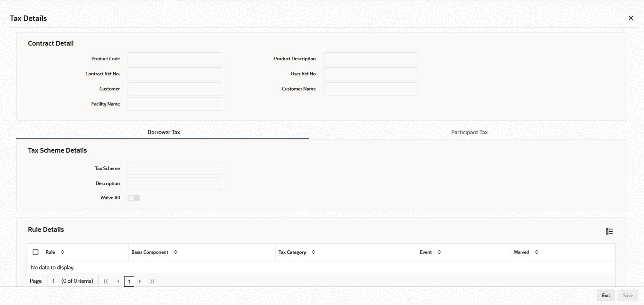Go to the last page of rules
644x305 pixels.
152,281
